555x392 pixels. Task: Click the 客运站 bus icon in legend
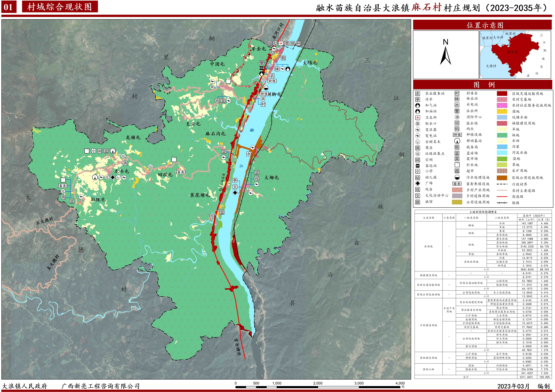418,166
